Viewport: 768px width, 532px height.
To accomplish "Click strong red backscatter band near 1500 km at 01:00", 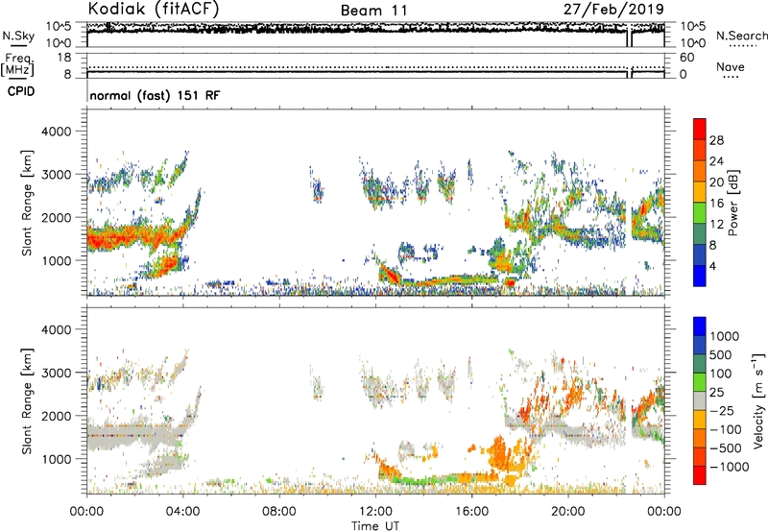I will (x=111, y=238).
